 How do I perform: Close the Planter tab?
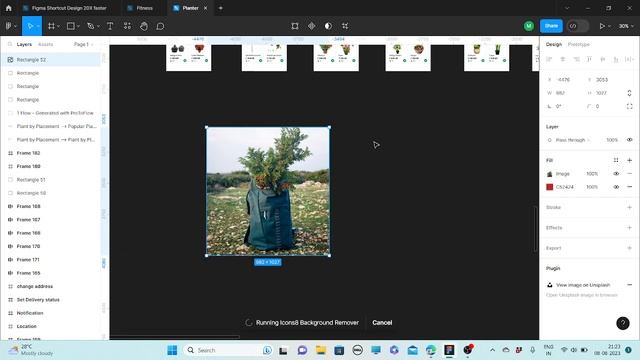tap(205, 8)
